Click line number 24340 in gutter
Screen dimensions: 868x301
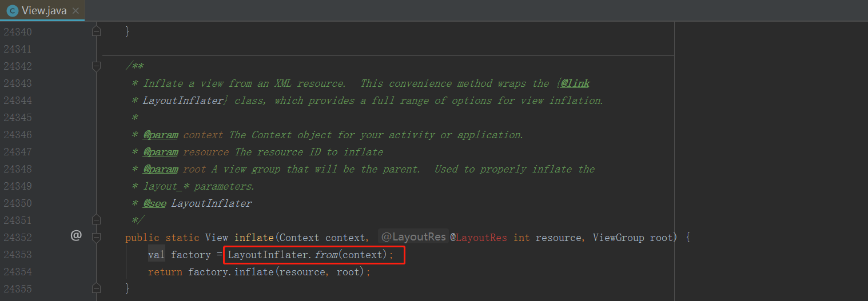click(18, 32)
